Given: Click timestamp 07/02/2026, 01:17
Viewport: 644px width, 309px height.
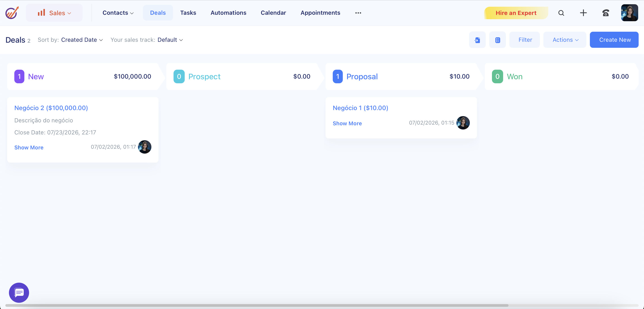Looking at the screenshot, I should (x=113, y=147).
